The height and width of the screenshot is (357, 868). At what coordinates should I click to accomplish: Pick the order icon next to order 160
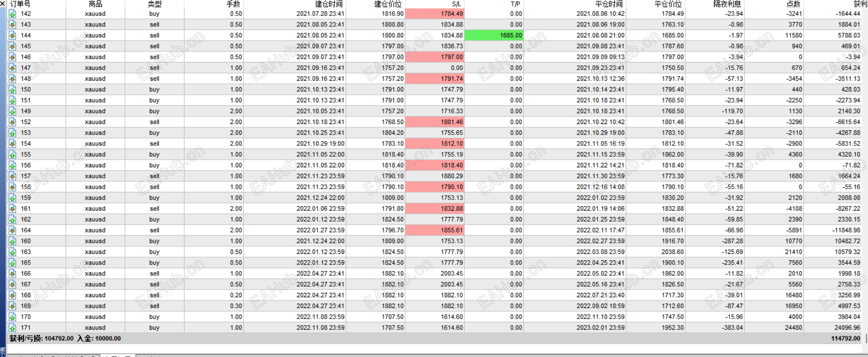(x=12, y=241)
